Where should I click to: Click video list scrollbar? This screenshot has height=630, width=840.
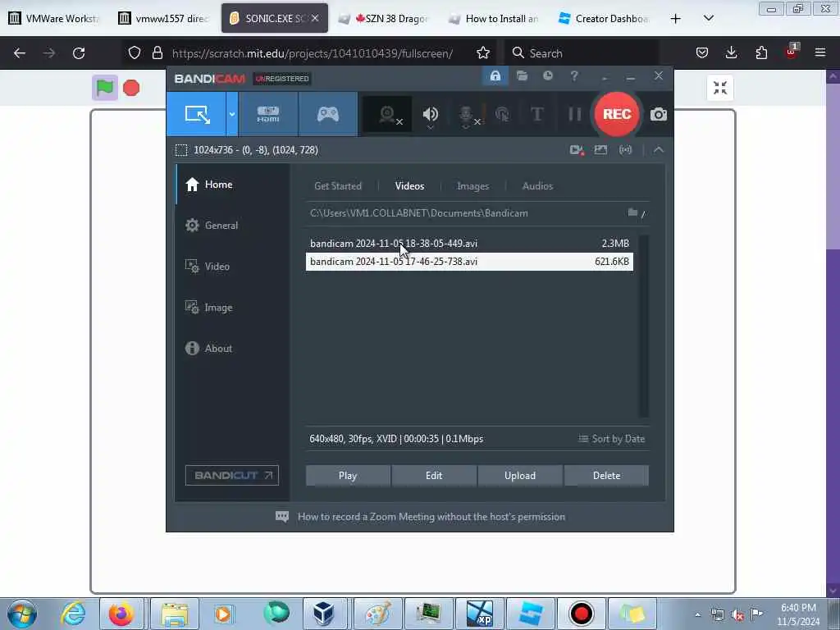[643, 326]
